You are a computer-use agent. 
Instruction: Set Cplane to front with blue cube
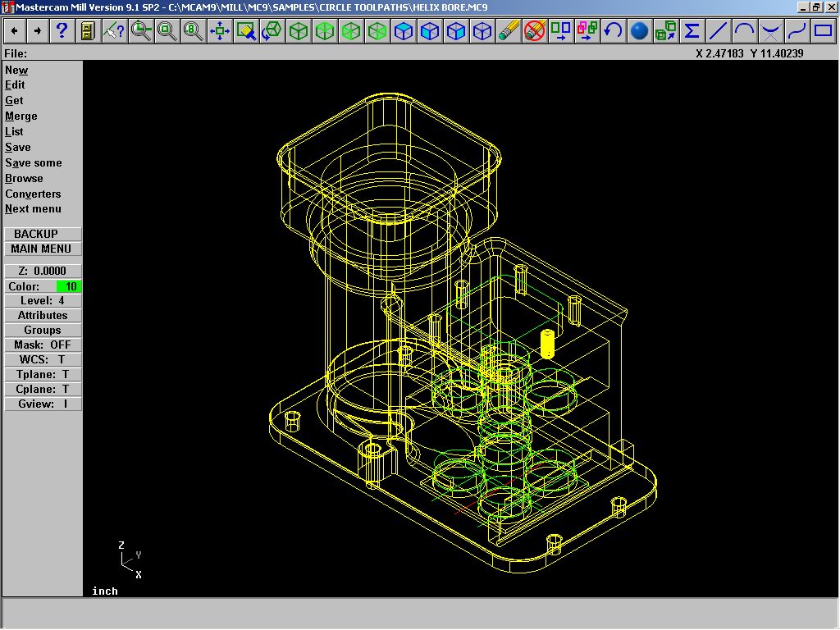430,31
